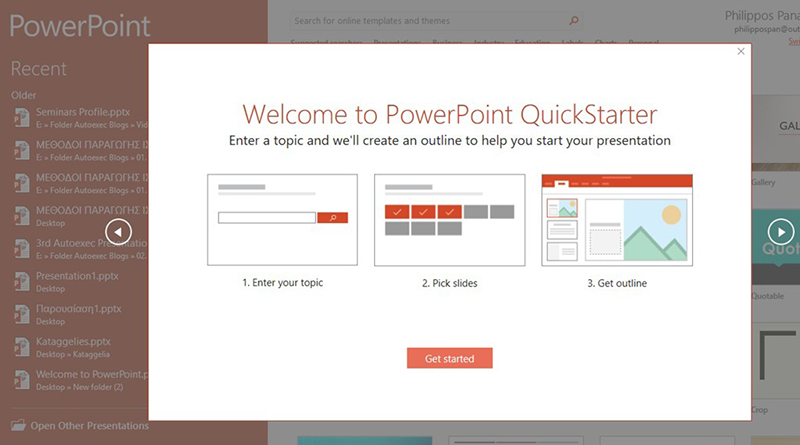Click the Presentation1.pptx file icon
The width and height of the screenshot is (800, 445).
click(x=21, y=282)
